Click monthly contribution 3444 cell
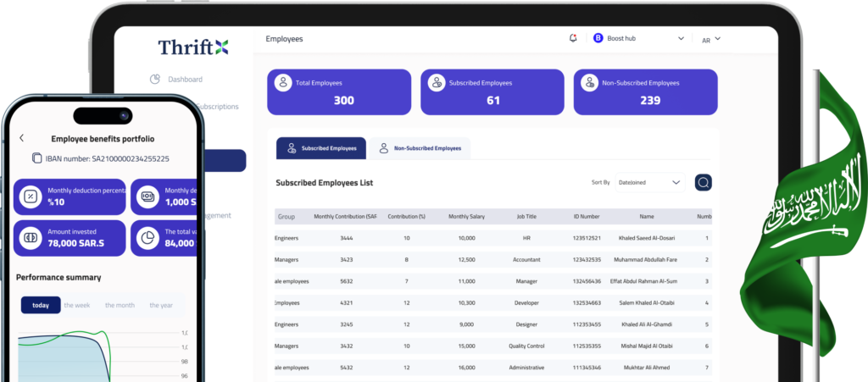This screenshot has width=868, height=382. pos(347,238)
